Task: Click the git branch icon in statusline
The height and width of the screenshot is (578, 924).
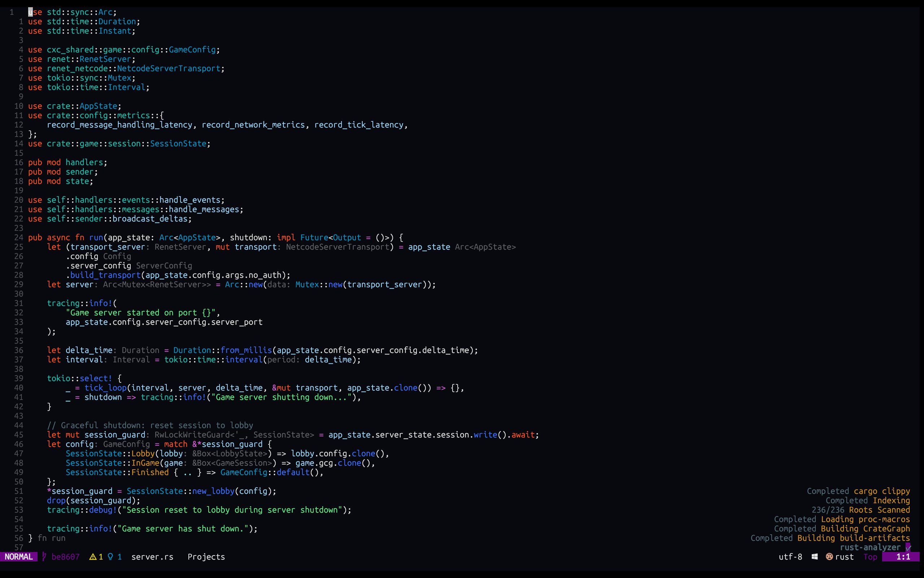Action: click(44, 557)
